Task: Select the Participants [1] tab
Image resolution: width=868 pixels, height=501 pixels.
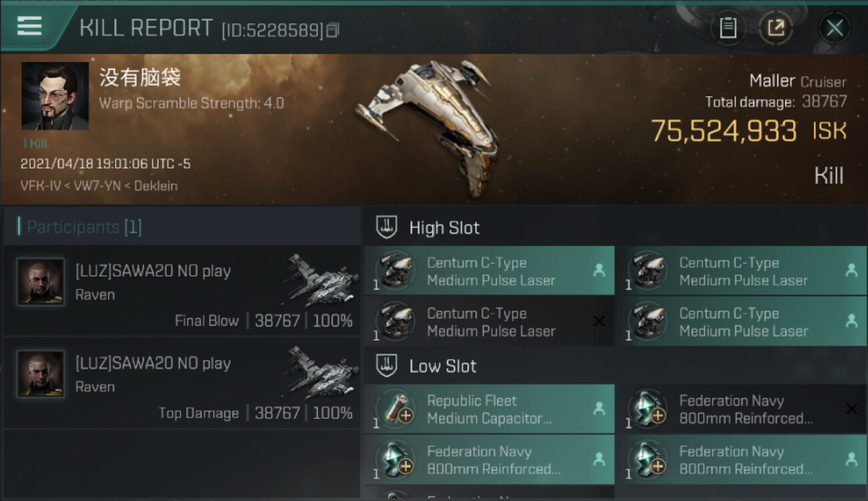Action: [x=84, y=227]
